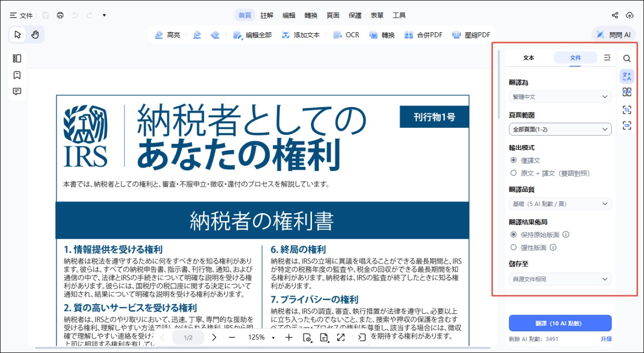The height and width of the screenshot is (353, 644).
Task: Open the 轉換 tab
Action: tap(311, 15)
